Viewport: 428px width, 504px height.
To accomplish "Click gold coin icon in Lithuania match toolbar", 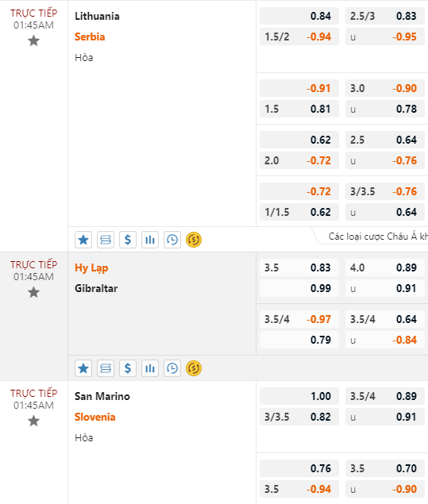I will pos(194,240).
